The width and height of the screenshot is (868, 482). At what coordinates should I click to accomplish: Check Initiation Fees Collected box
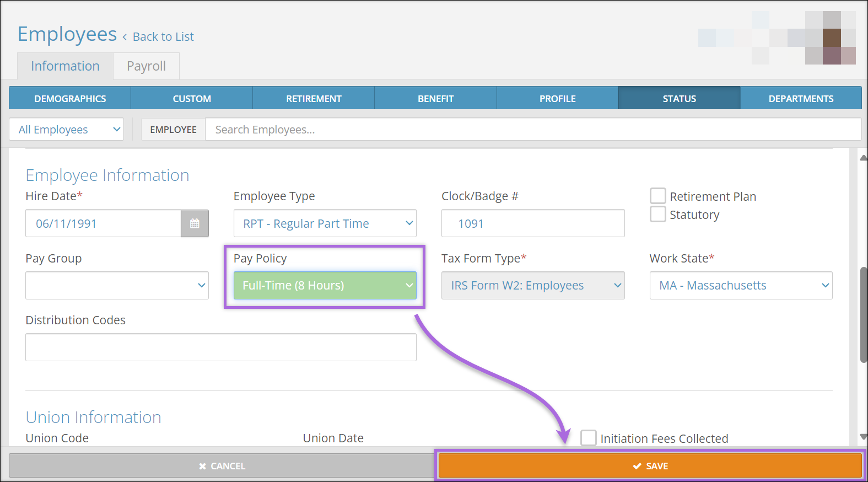589,438
